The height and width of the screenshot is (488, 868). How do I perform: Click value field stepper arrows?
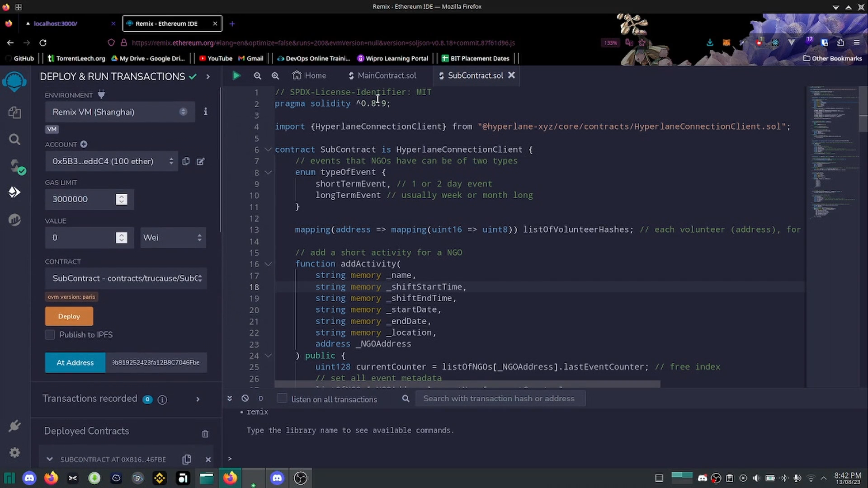click(x=121, y=238)
